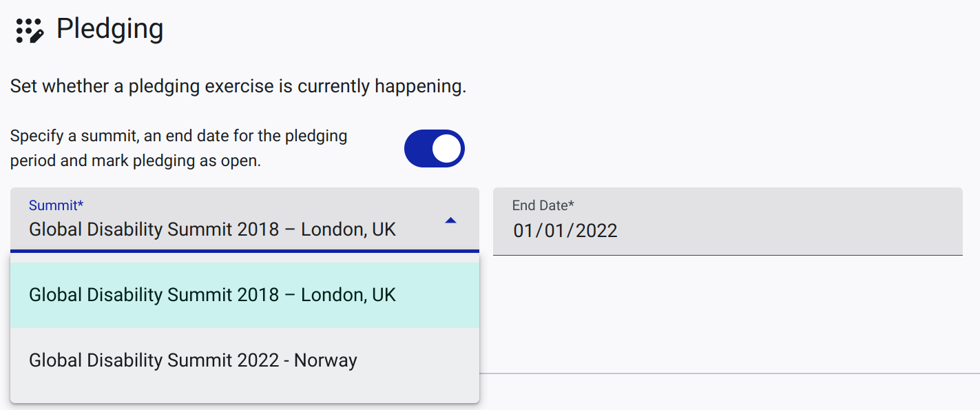Click the Pledging dots-and-pen icon
The width and height of the screenshot is (980, 410).
click(x=30, y=30)
